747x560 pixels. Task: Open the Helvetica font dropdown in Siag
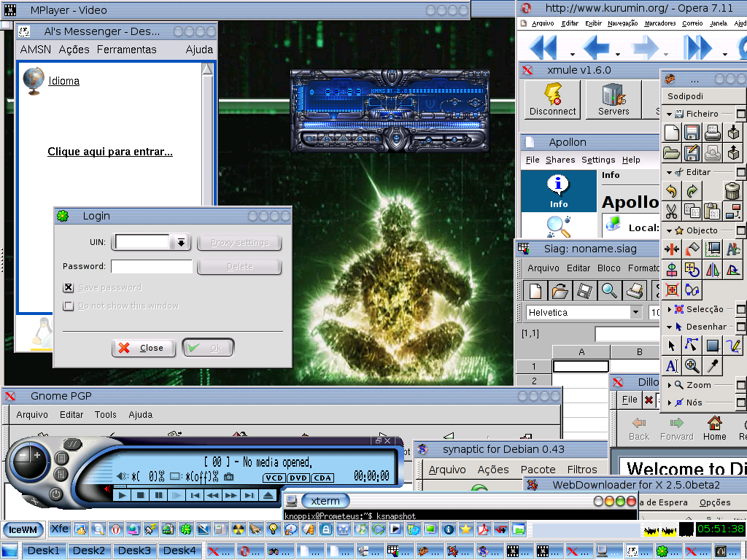coord(635,312)
